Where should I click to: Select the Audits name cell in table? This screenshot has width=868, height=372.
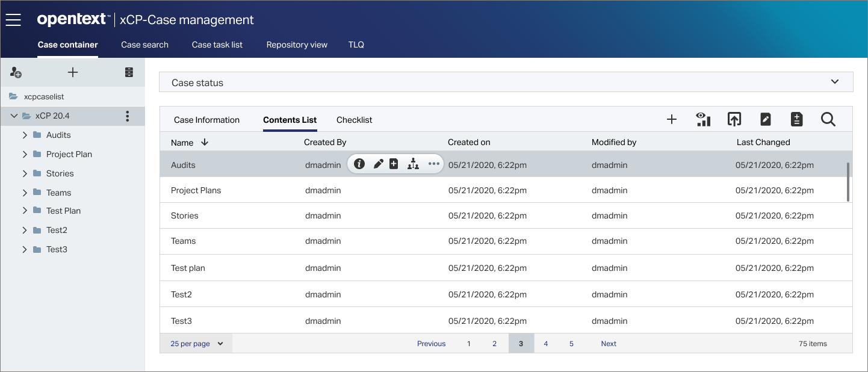[x=183, y=165]
